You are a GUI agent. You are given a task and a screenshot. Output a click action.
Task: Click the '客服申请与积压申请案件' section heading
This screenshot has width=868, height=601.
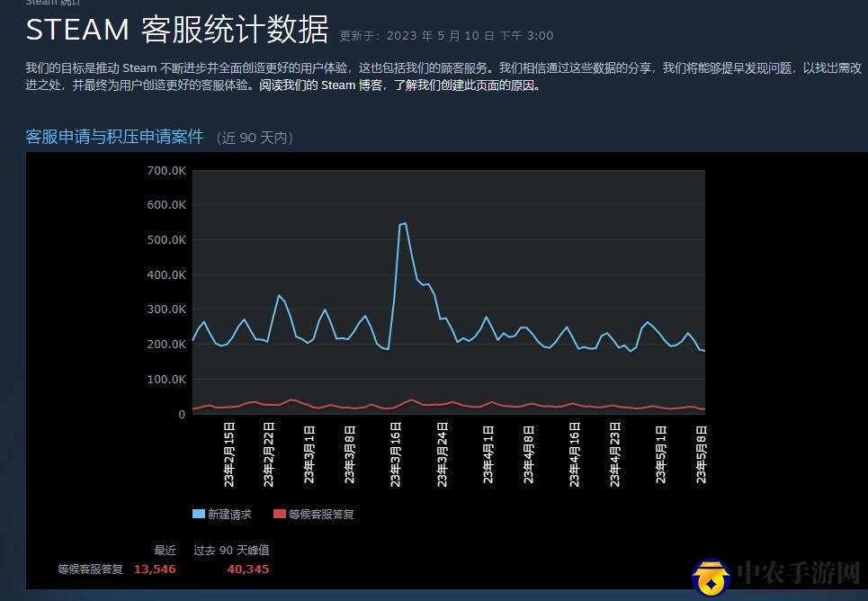114,137
